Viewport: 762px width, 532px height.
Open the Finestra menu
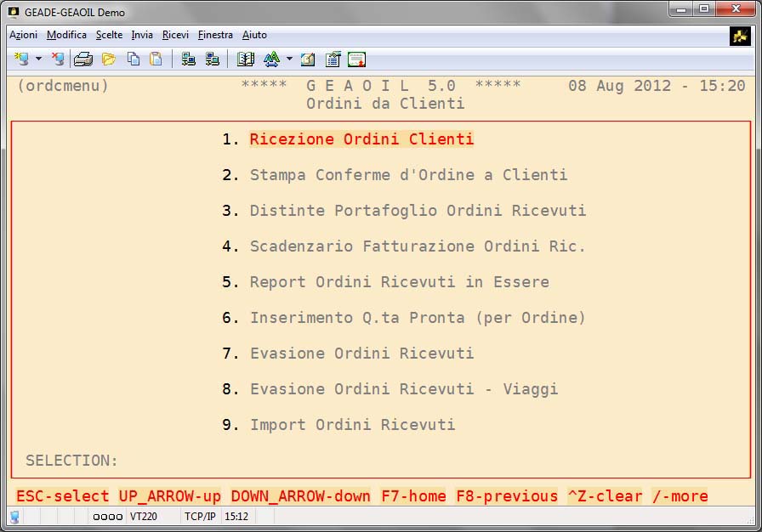[x=215, y=35]
